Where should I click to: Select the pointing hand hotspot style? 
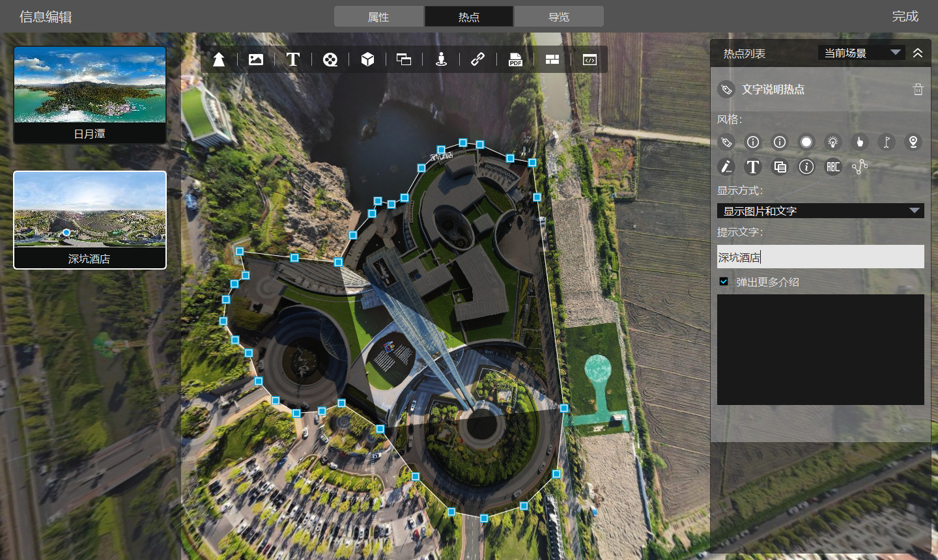coord(860,142)
